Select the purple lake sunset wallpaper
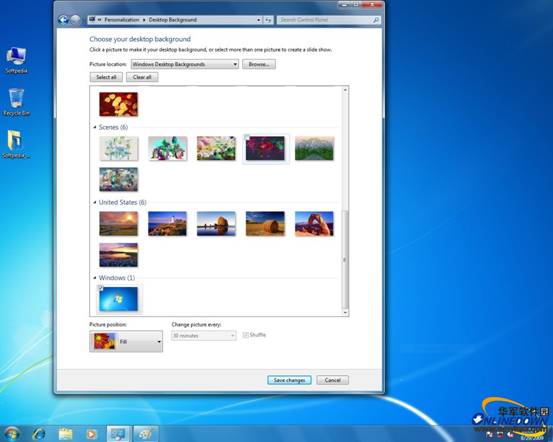Viewport: 553px width, 442px height. (118, 255)
